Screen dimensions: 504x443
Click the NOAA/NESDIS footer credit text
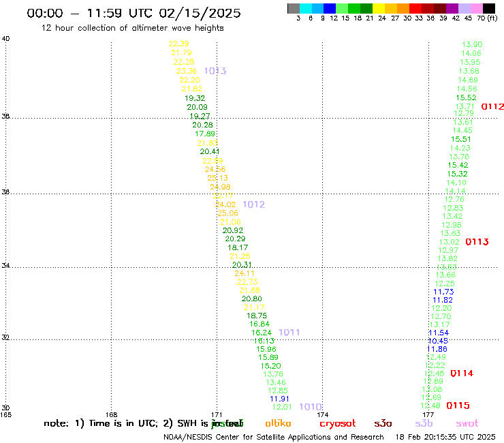274,437
